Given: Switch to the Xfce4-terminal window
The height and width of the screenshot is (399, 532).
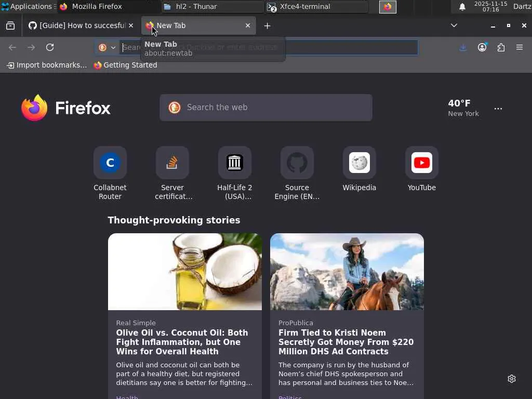Looking at the screenshot, I should point(316,6).
